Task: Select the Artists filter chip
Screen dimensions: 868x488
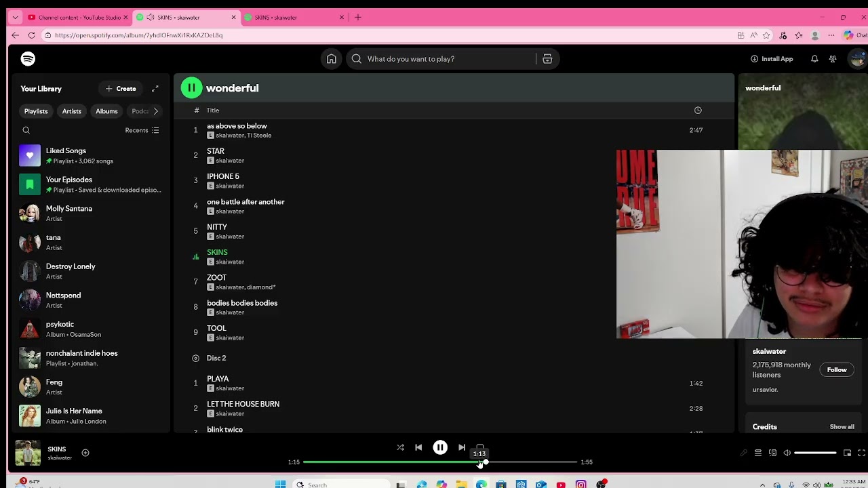Action: coord(72,111)
